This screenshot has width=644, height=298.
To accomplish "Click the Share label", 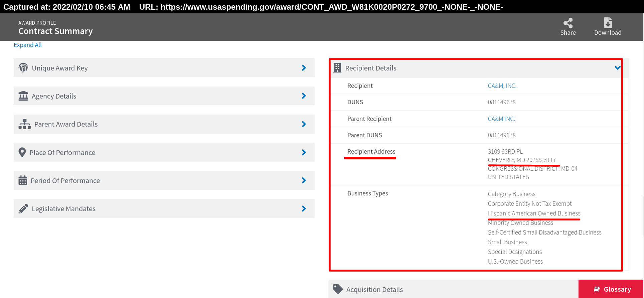I will coord(568,33).
